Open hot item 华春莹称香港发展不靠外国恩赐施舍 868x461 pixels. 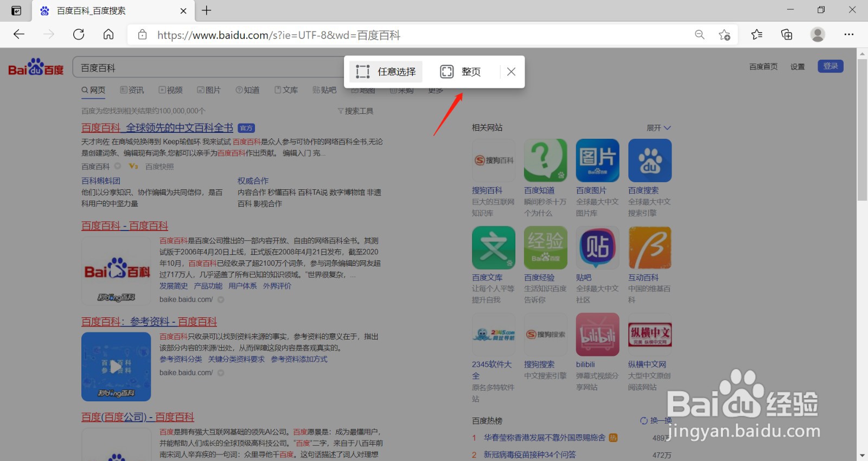point(545,437)
